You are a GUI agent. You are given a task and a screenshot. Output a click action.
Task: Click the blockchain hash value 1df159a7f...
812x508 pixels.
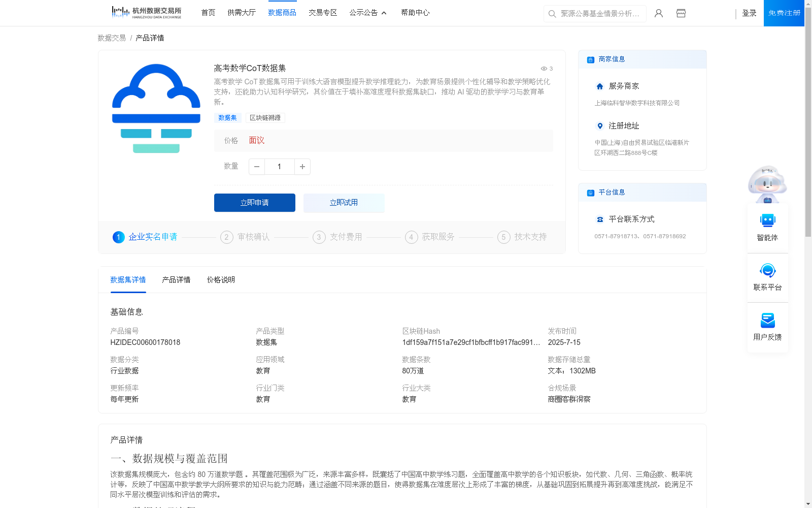tap(471, 342)
